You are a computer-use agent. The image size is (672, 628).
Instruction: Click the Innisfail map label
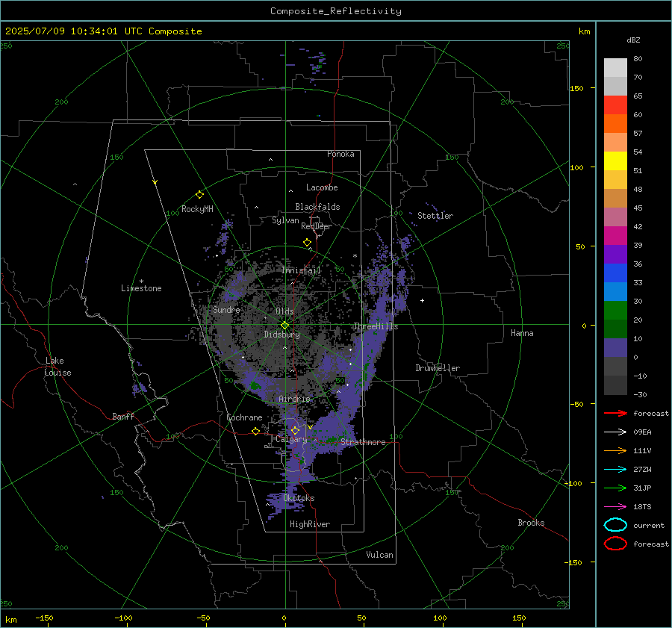point(301,270)
